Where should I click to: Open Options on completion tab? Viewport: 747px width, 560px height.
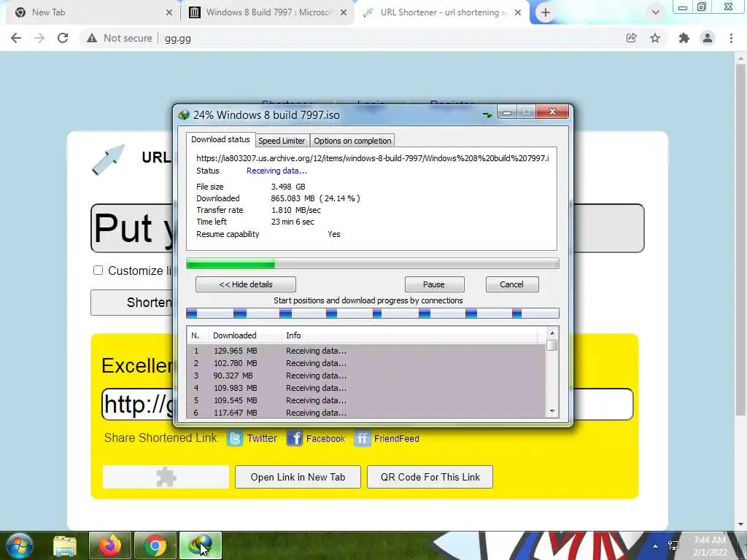pos(352,141)
